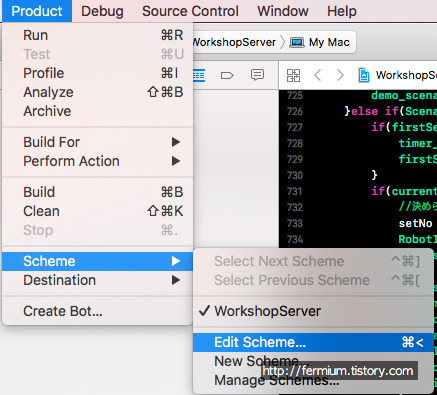Click the 'setNo' code on line 733
This screenshot has width=437, height=395.
pos(416,223)
